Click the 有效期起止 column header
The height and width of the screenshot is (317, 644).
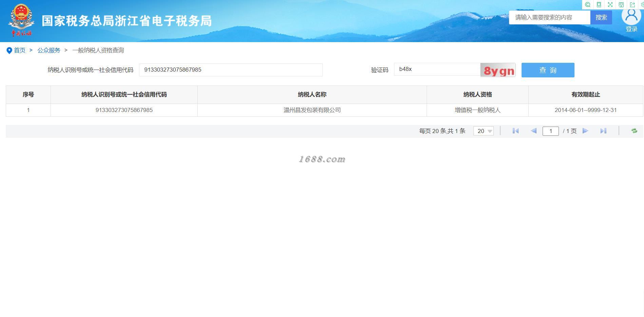586,95
